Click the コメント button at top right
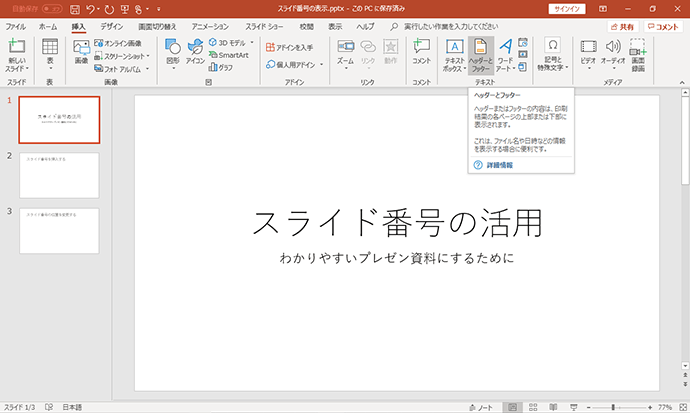Screen dimensions: 690x413 663,27
